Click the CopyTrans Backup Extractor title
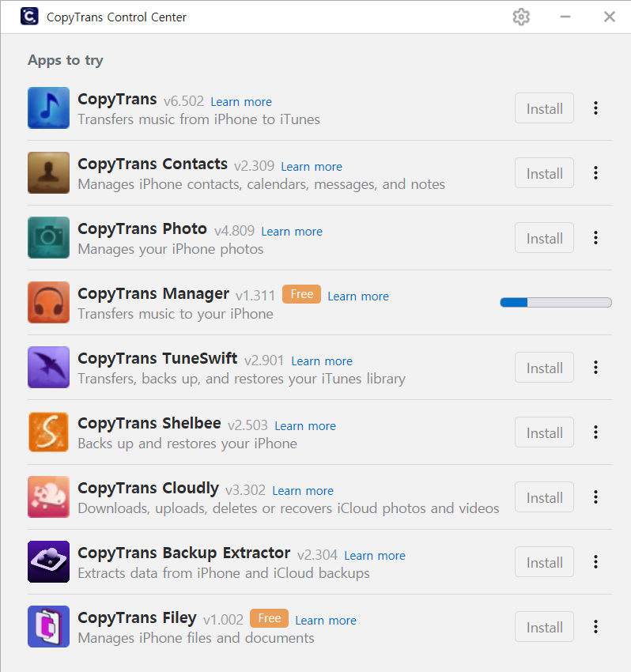This screenshot has height=672, width=631. click(184, 553)
